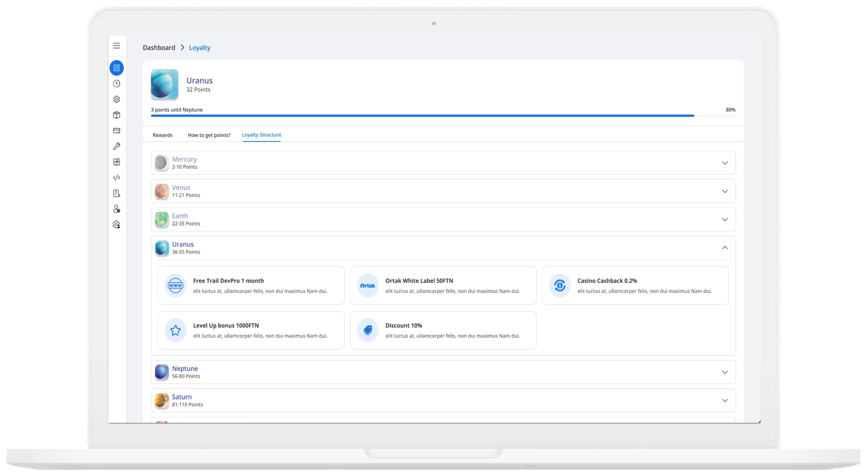
Task: Click the Ortak logo icon on White Label card
Action: [368, 286]
